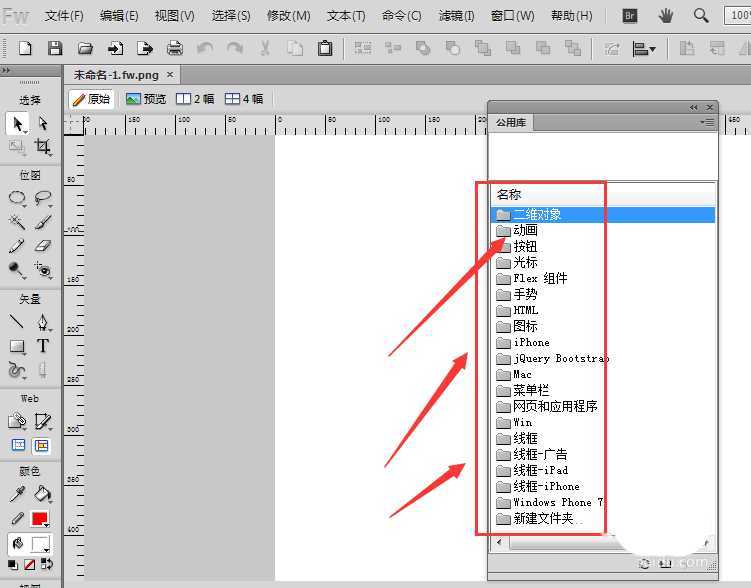Select the Eraser tool
The height and width of the screenshot is (588, 751).
[43, 246]
